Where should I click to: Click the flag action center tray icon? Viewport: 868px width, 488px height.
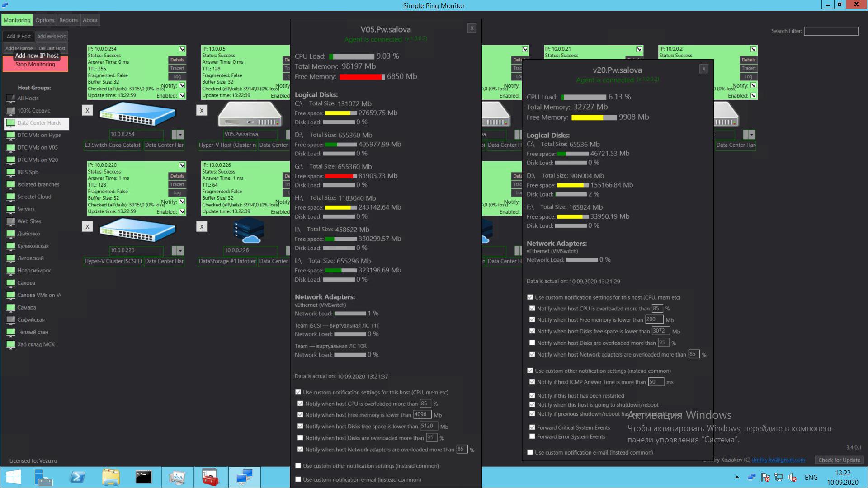(765, 477)
